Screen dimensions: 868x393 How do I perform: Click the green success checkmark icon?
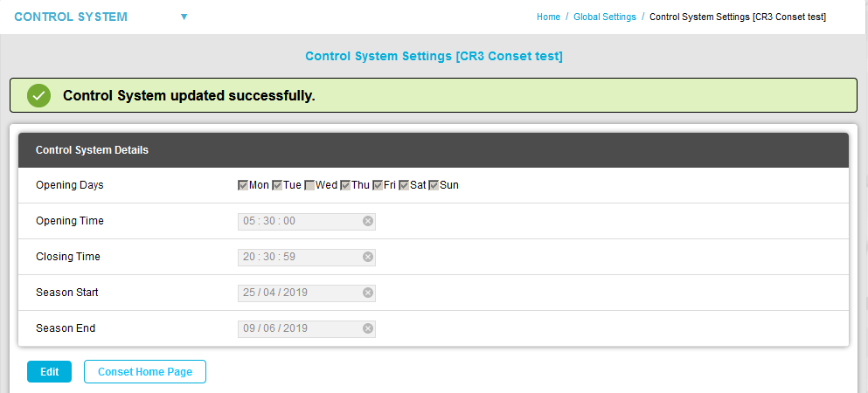(38, 95)
